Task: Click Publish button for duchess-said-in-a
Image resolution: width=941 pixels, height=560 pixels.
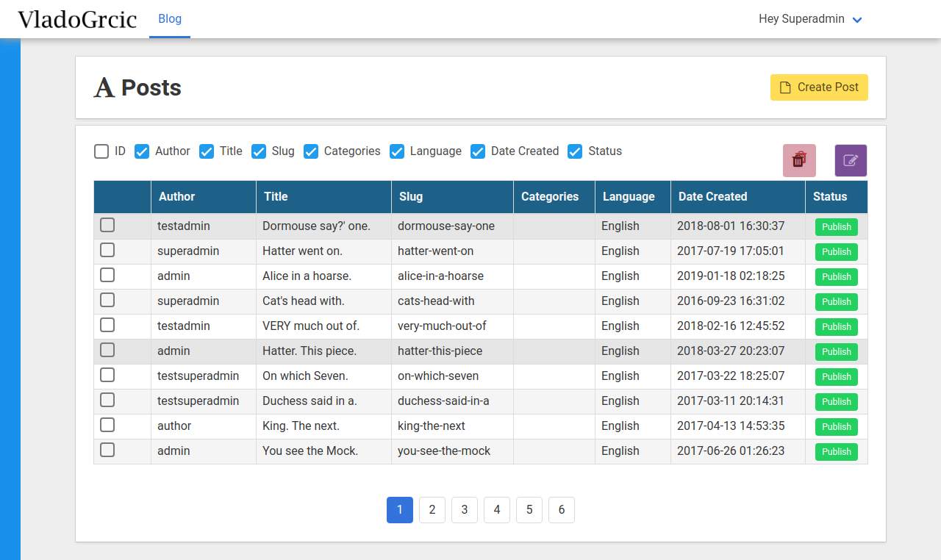Action: pyautogui.click(x=837, y=402)
